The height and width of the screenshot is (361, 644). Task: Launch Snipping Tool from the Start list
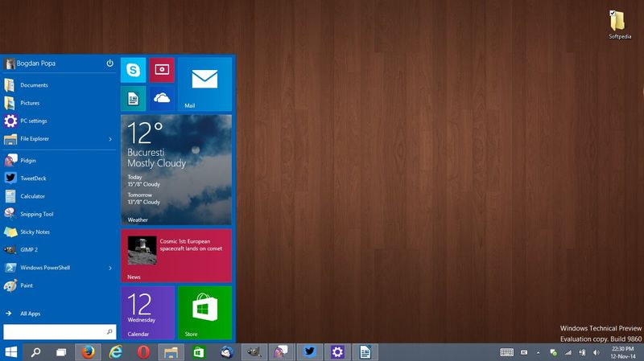click(60, 214)
